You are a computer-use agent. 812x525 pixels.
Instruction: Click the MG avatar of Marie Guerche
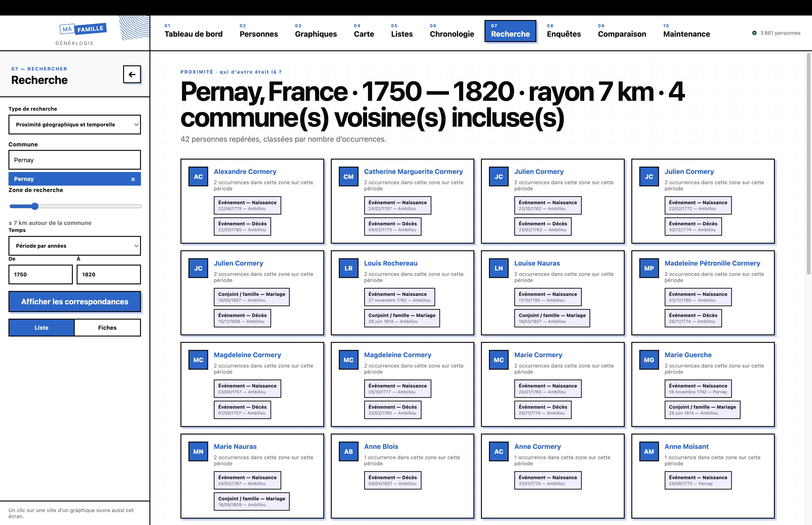pos(649,360)
